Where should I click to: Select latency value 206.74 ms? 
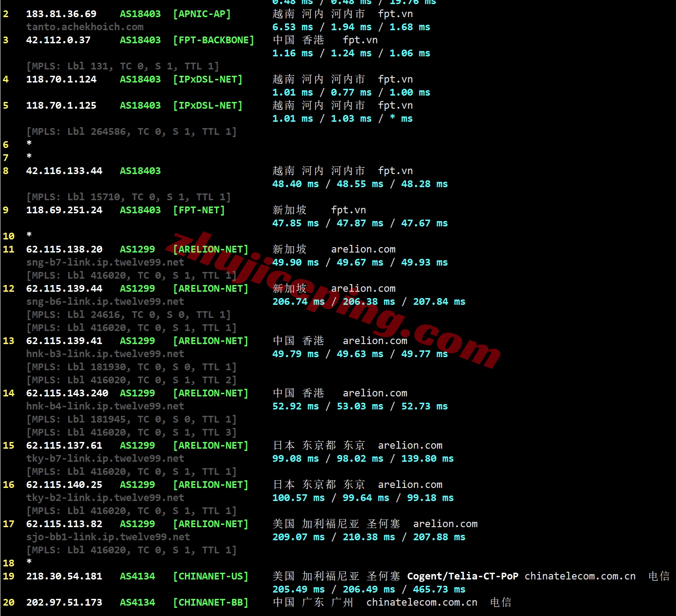[x=299, y=302]
